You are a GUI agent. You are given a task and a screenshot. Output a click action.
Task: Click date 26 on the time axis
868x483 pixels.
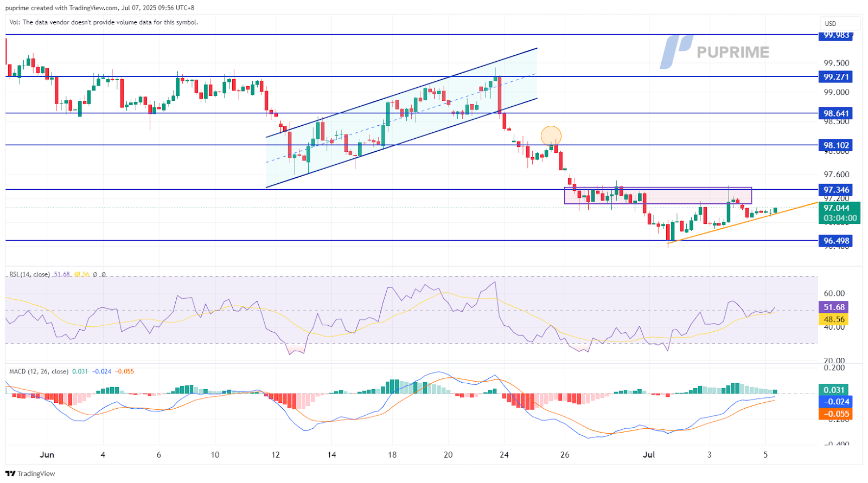pos(565,454)
